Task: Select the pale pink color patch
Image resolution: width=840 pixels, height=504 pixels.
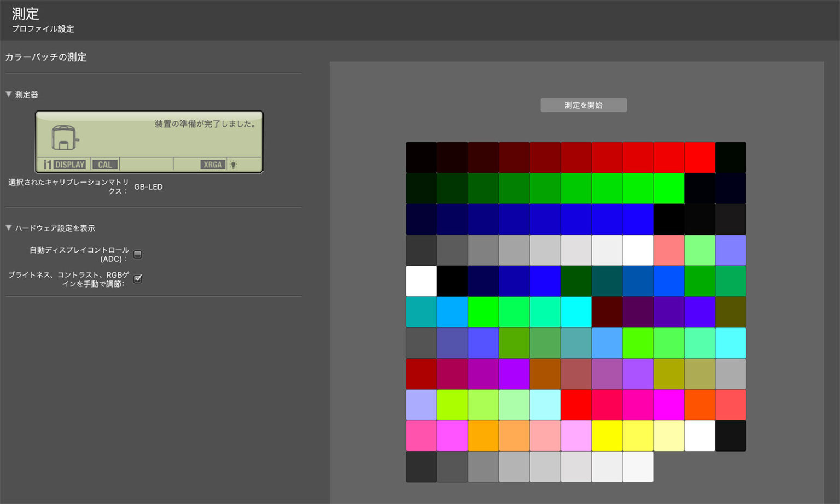Action: click(x=545, y=436)
